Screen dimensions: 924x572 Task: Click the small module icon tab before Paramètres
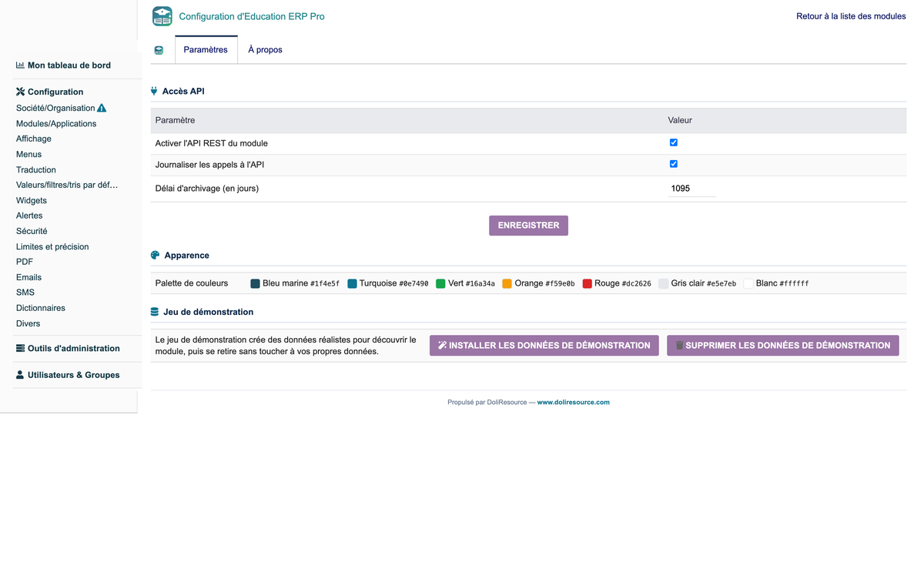pyautogui.click(x=159, y=50)
